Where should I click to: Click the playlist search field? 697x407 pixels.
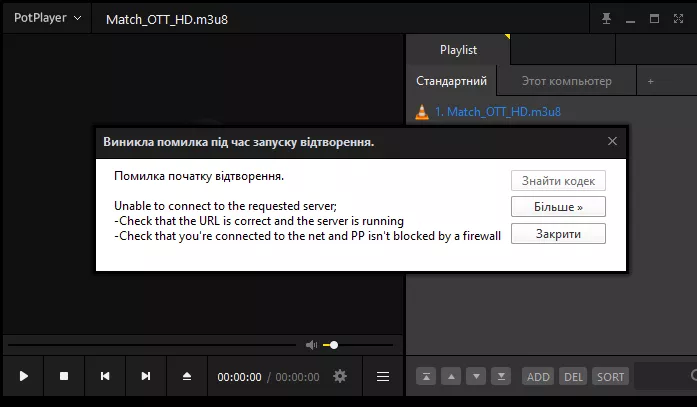[x=665, y=376]
